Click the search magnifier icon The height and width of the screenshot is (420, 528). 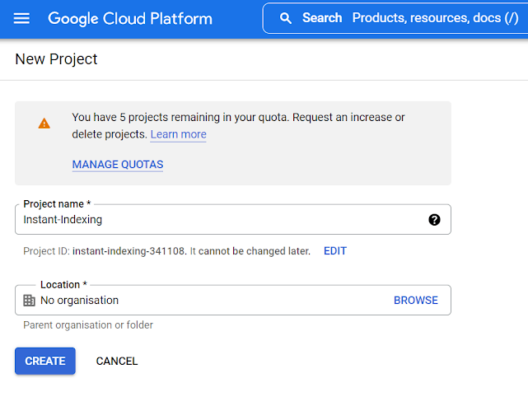pyautogui.click(x=286, y=18)
